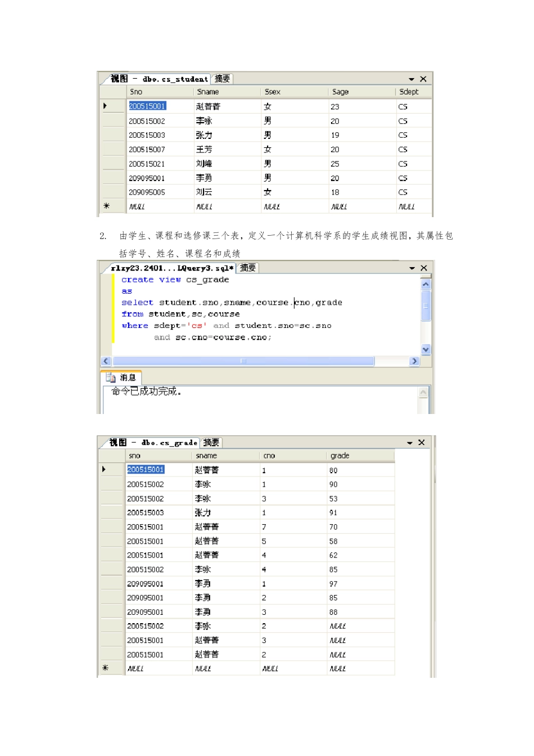Select current-row indicator arrow in cs_student
This screenshot has height=756, width=534.
coord(105,106)
